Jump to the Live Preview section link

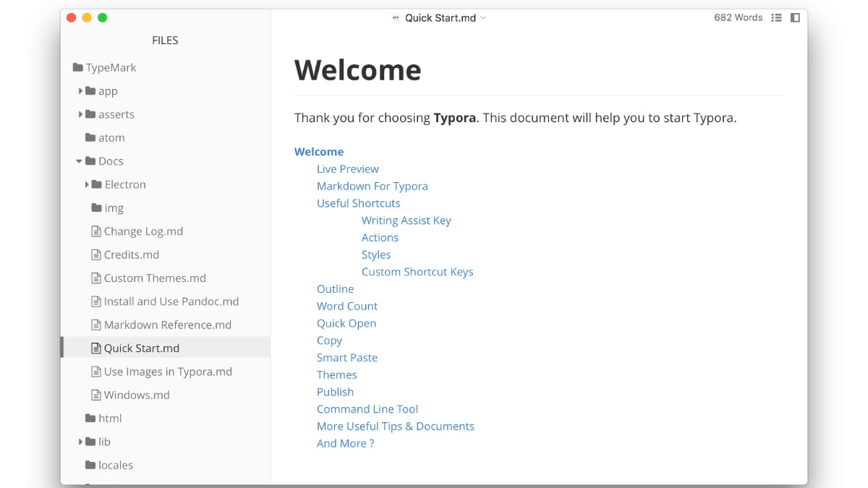click(x=347, y=168)
